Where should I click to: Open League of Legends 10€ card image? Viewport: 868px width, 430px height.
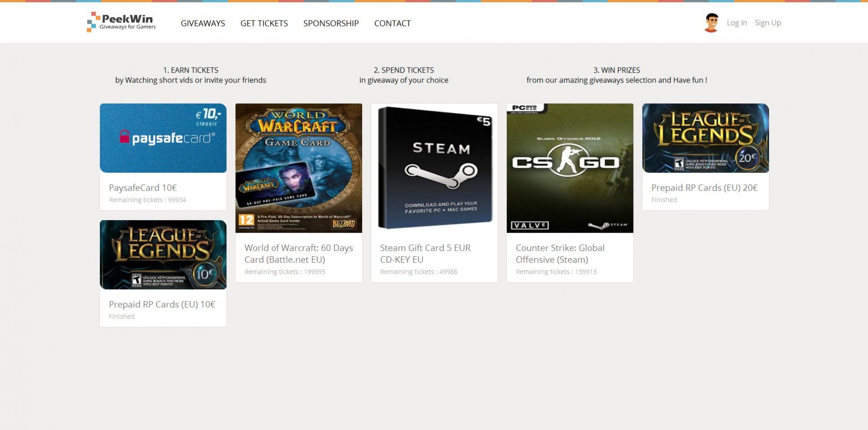point(163,255)
